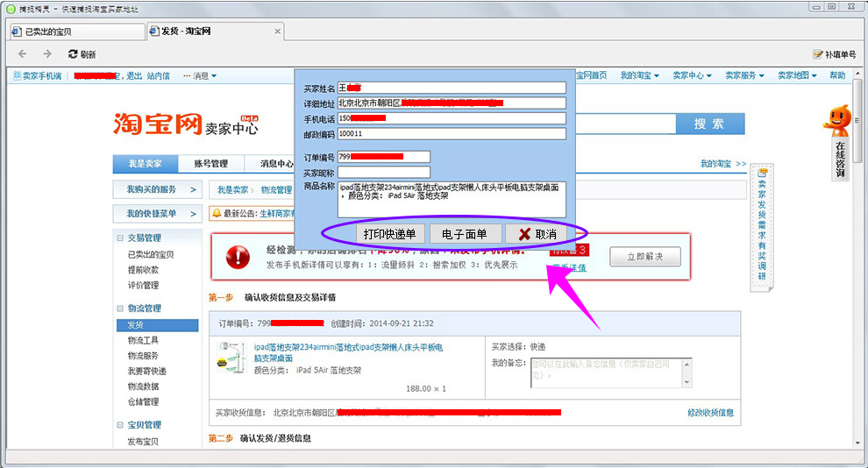Screen dimensions: 868x468
Task: Open 提前收款 in sidebar
Action: pos(143,270)
